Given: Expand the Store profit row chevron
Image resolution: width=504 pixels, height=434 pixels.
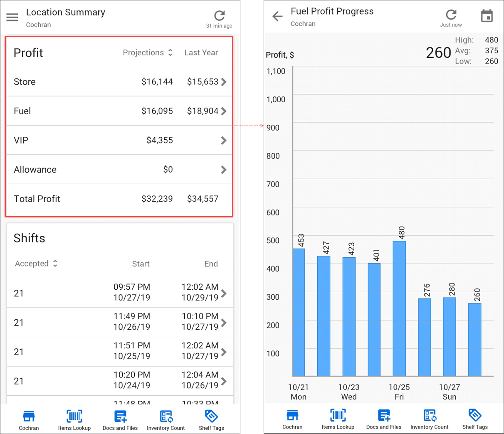Looking at the screenshot, I should [224, 82].
